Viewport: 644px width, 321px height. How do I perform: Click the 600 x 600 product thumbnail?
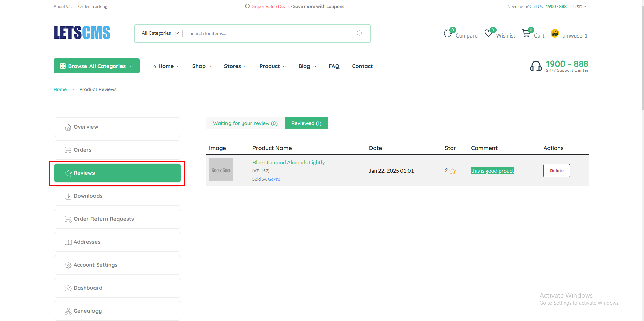pos(220,170)
